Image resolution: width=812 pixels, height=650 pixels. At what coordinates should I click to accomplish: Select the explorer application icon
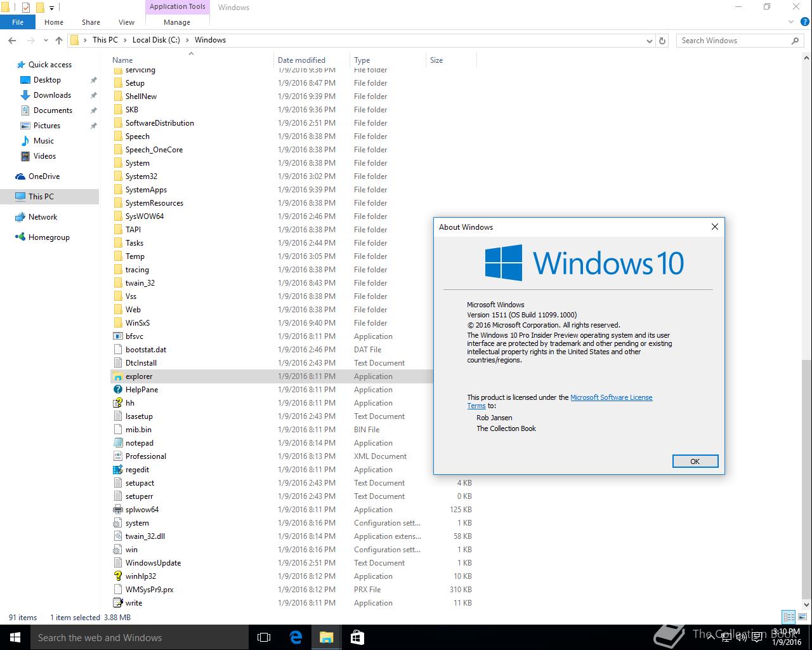118,376
